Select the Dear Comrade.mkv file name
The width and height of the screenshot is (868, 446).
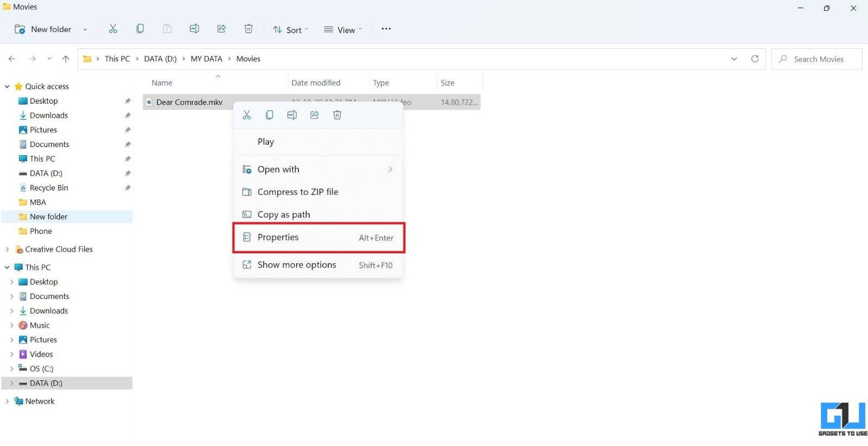point(189,102)
